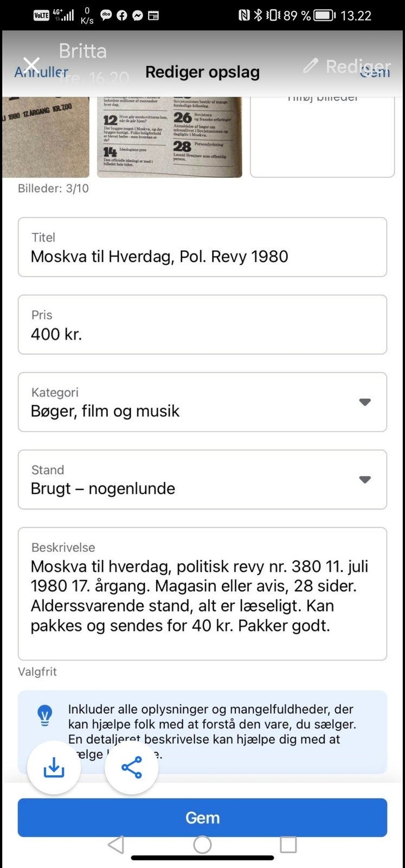This screenshot has width=405, height=868.
Task: Tap the add photos placeholder box
Action: (322, 137)
